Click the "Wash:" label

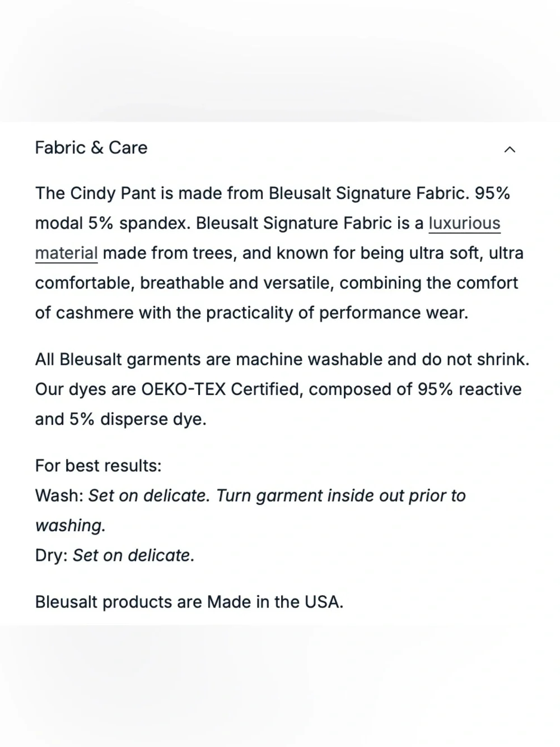click(x=59, y=495)
